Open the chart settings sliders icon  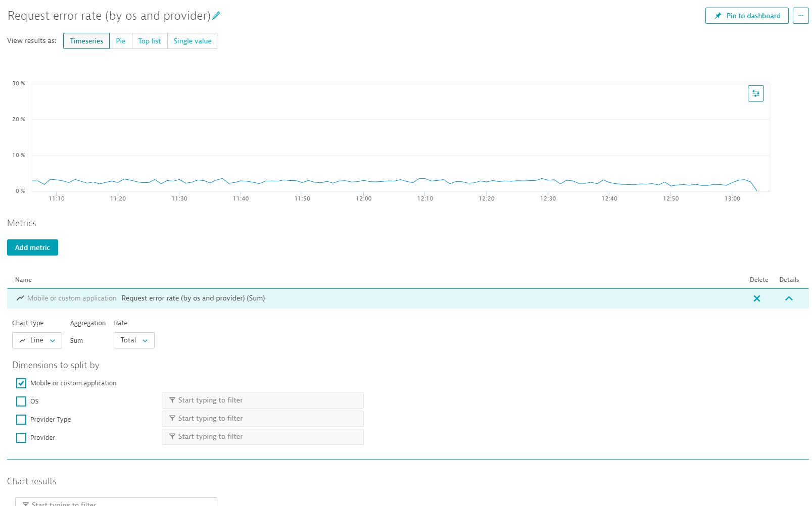click(x=755, y=93)
